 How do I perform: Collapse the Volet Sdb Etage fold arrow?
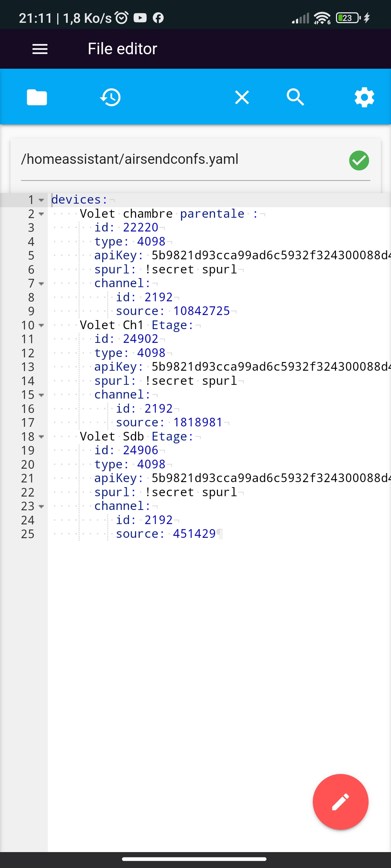point(41,437)
